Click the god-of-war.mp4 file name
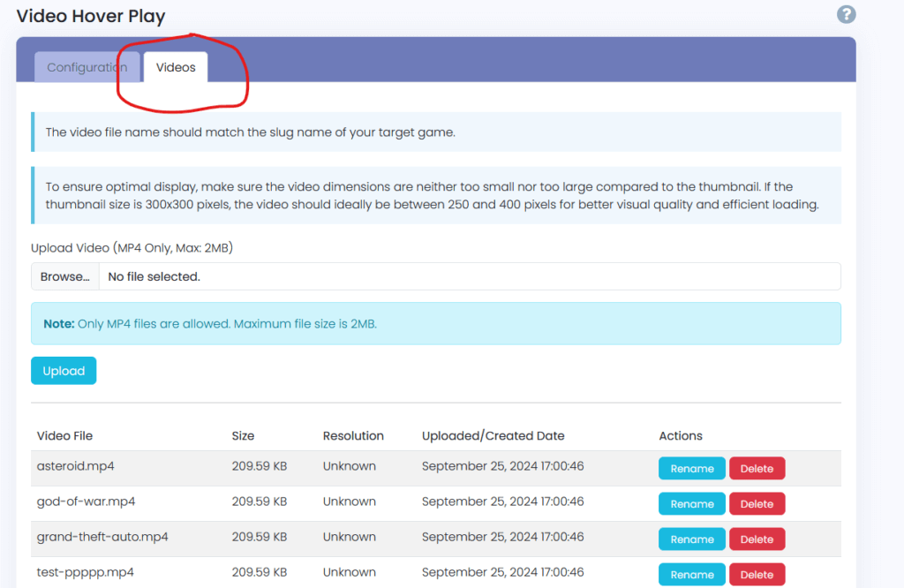The width and height of the screenshot is (904, 588). click(86, 501)
